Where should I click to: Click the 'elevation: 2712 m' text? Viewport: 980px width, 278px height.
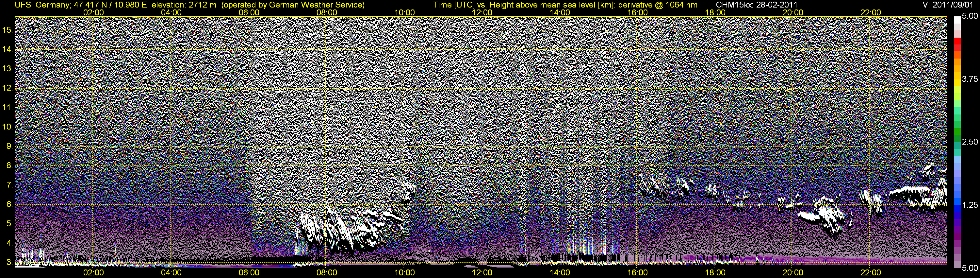pos(184,5)
